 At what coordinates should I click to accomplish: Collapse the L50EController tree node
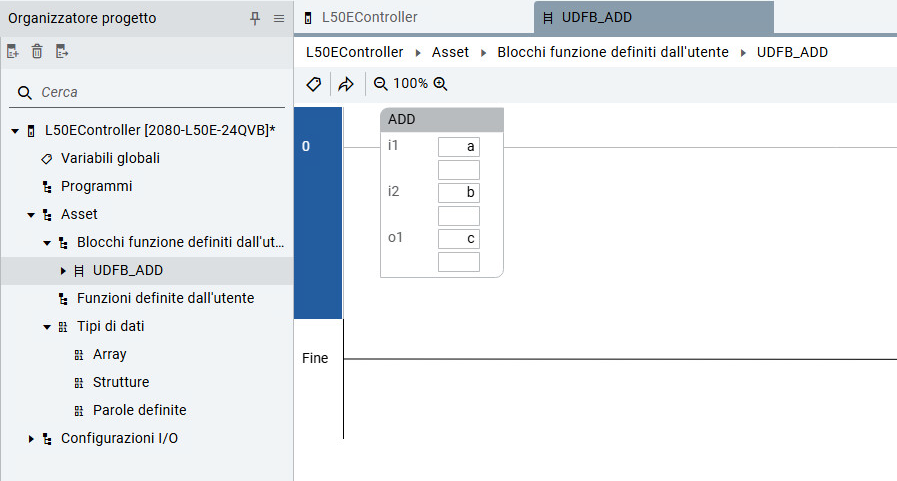point(15,131)
